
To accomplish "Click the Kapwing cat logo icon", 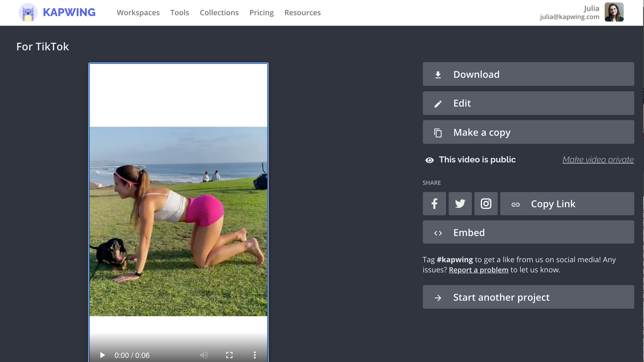I will 28,13.
